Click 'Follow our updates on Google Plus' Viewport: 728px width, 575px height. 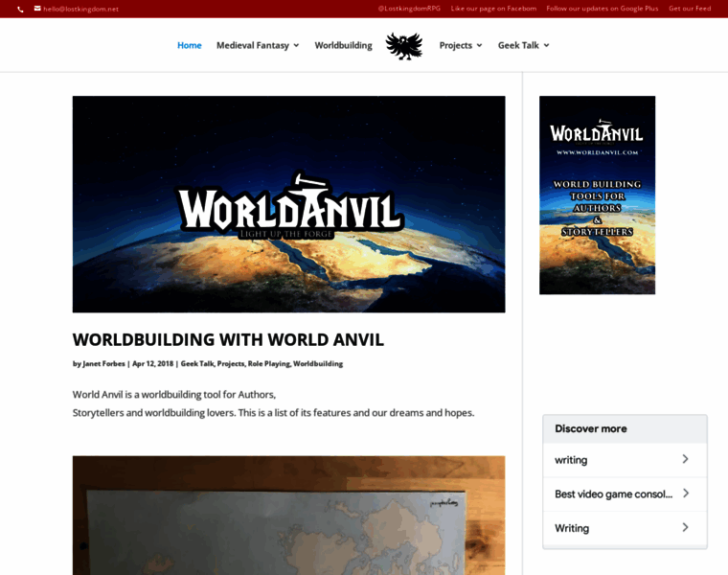point(602,9)
